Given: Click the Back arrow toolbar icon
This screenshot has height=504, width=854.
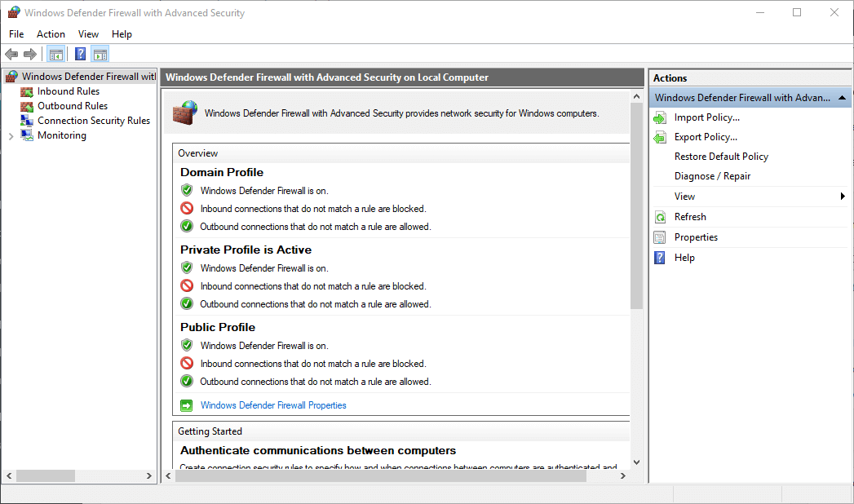Looking at the screenshot, I should tap(11, 55).
